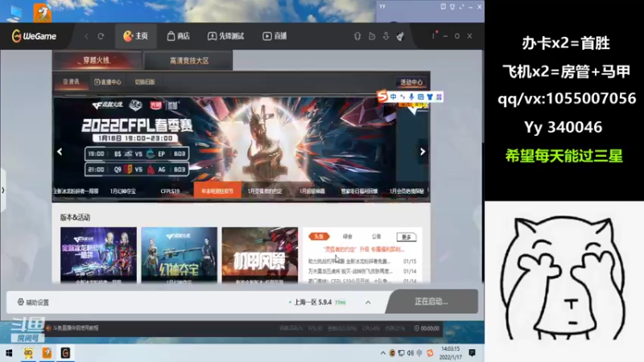Open the 直播 live stream tab
Screen dimensions: 644x362
[x=275, y=36]
